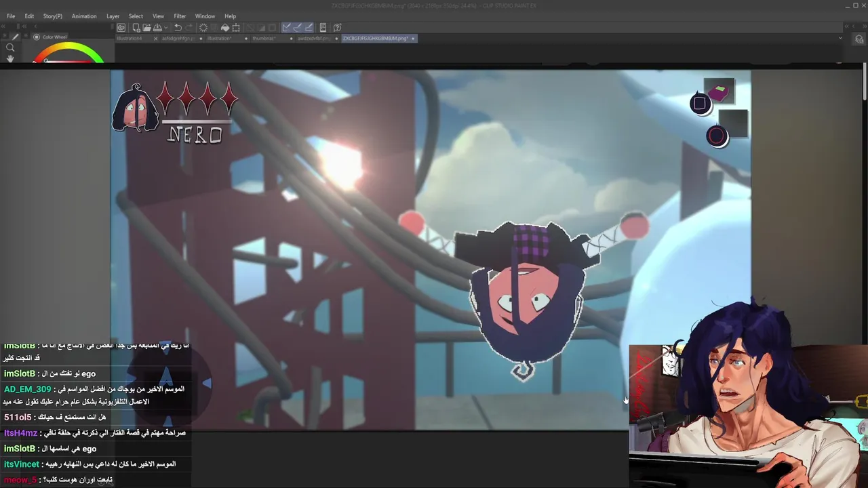Click the meow_5 chat username
Viewport: 868px width, 488px height.
(20, 480)
